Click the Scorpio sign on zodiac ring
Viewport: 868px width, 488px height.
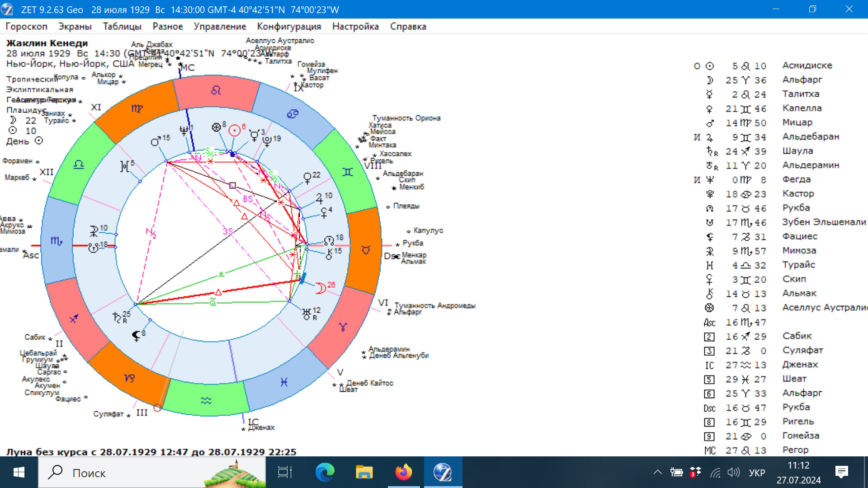[56, 241]
